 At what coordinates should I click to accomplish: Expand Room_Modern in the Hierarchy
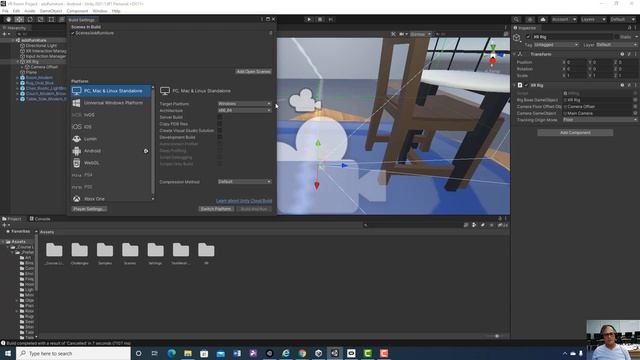click(18, 78)
